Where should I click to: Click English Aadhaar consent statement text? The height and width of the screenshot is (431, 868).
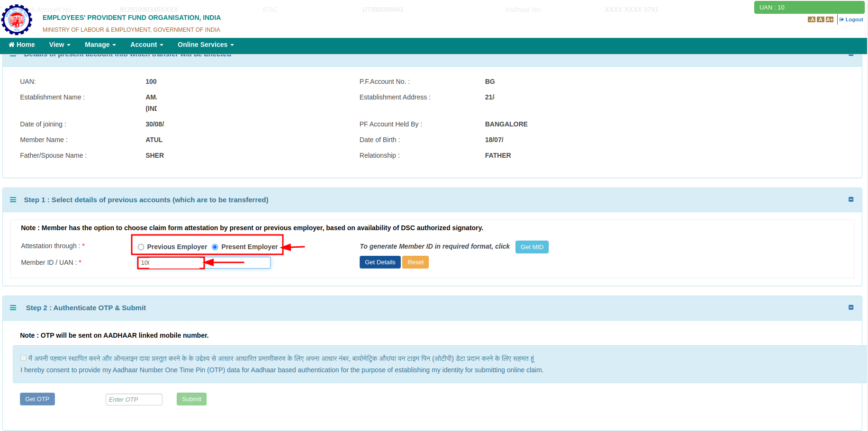tap(282, 370)
